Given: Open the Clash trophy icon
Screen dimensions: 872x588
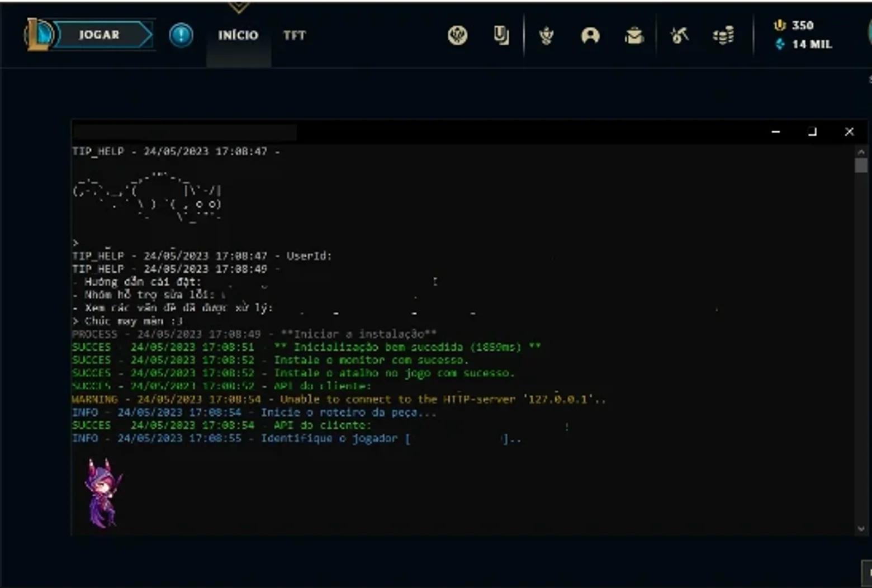Looking at the screenshot, I should tap(546, 36).
